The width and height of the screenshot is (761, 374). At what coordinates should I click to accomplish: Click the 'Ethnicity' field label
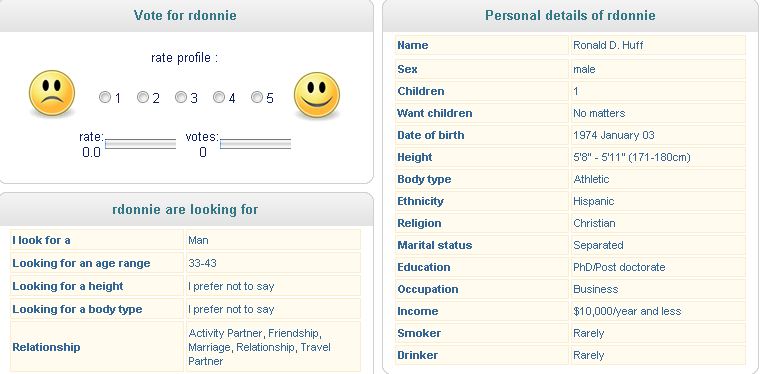[420, 201]
